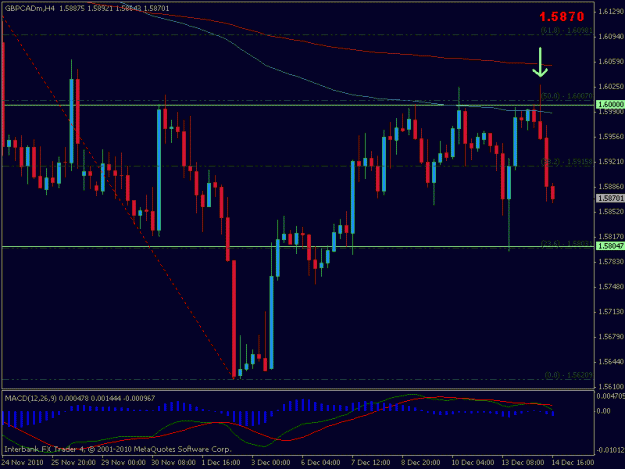Click the GBPCADm,H4 chart title text
This screenshot has width=625, height=469.
coord(30,8)
